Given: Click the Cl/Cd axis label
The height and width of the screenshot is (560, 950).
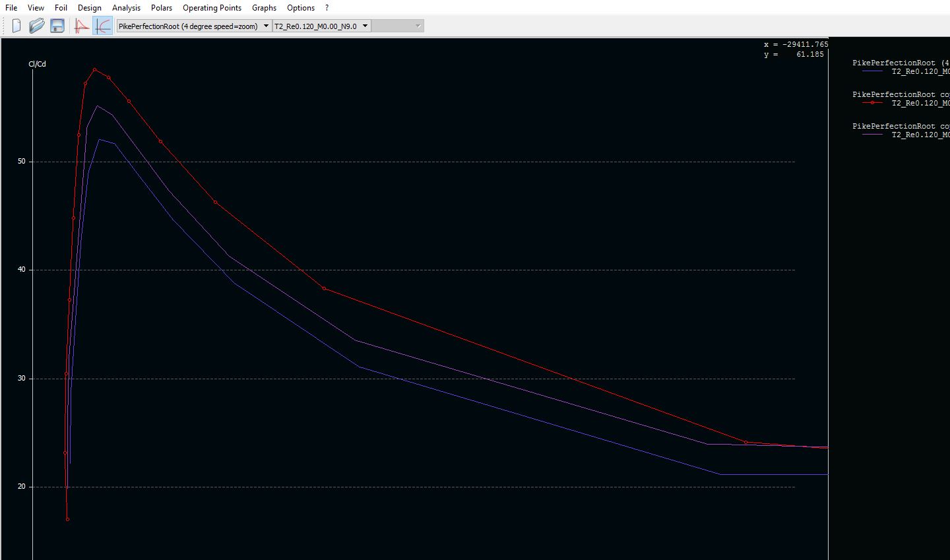Looking at the screenshot, I should (x=37, y=64).
